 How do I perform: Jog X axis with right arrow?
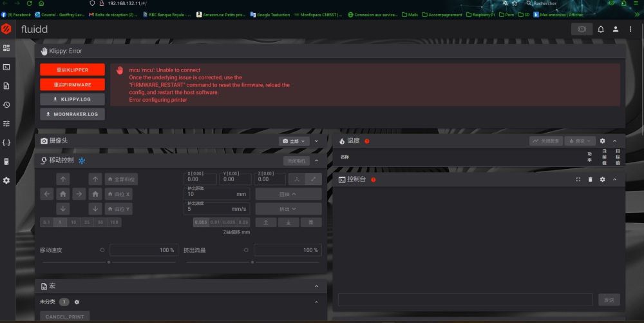[x=79, y=194]
